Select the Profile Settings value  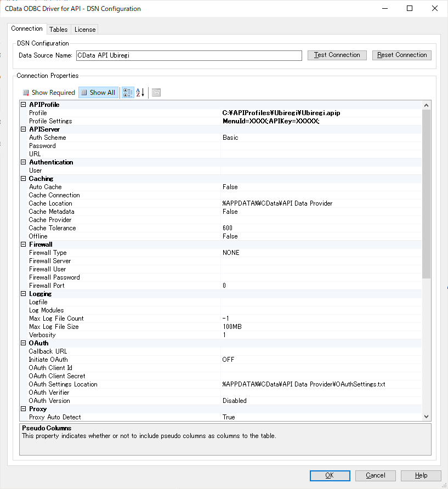[x=271, y=121]
